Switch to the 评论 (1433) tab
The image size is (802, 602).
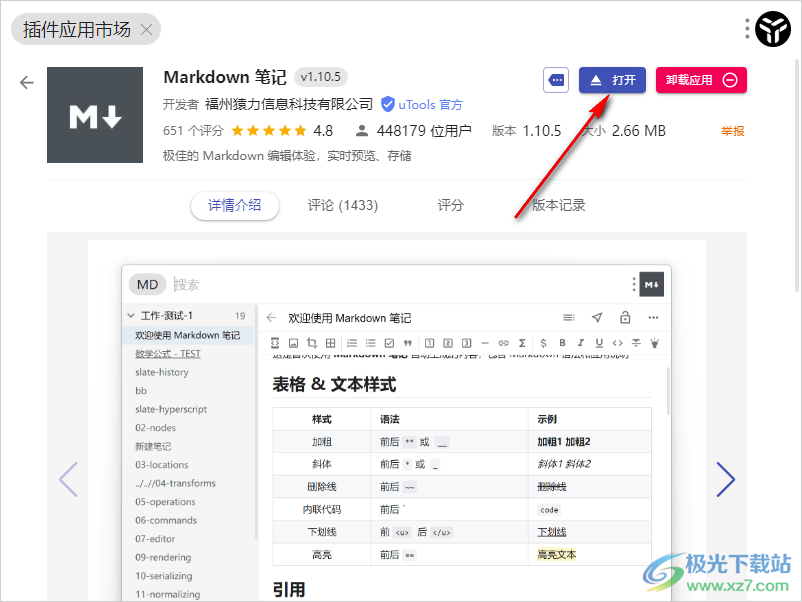click(343, 206)
